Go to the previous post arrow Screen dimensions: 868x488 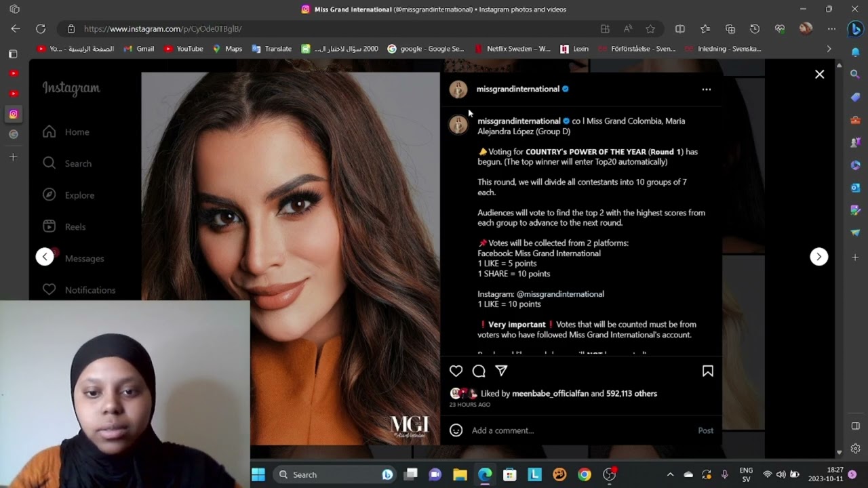(x=45, y=256)
